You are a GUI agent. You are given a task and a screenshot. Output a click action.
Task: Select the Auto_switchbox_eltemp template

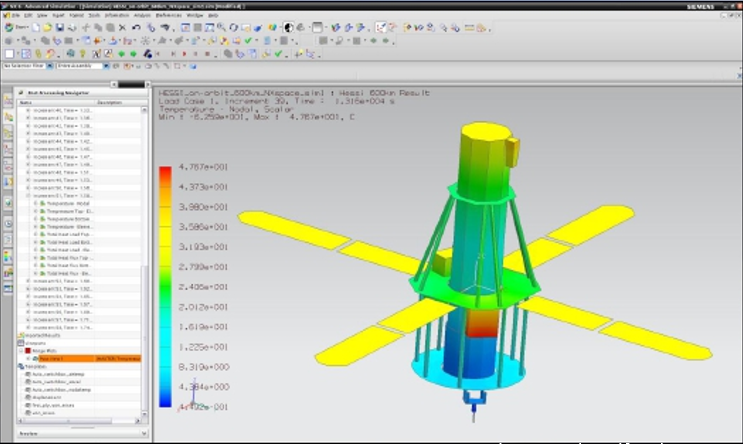[x=58, y=374]
